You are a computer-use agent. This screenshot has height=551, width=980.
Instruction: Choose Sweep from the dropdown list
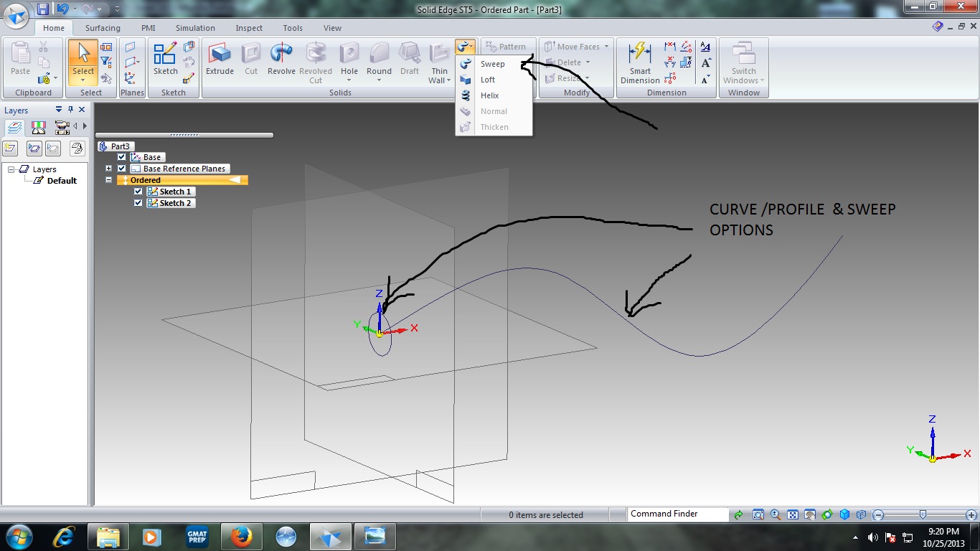(x=494, y=64)
